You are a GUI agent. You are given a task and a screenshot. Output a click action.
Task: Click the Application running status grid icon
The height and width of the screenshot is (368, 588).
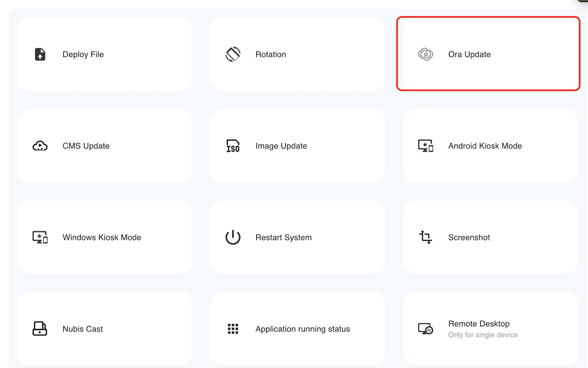[x=233, y=329]
